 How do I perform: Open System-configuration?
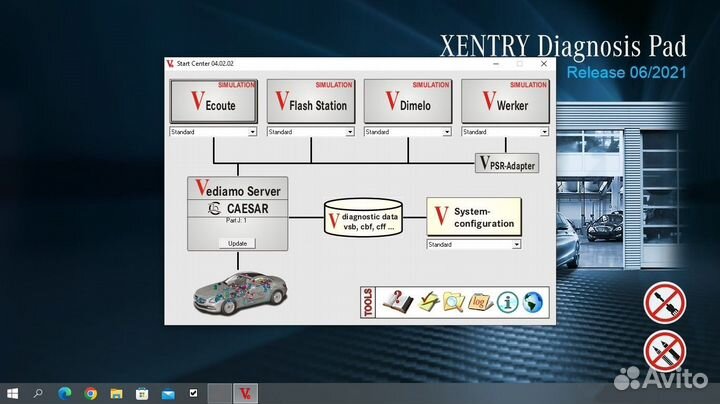(474, 217)
